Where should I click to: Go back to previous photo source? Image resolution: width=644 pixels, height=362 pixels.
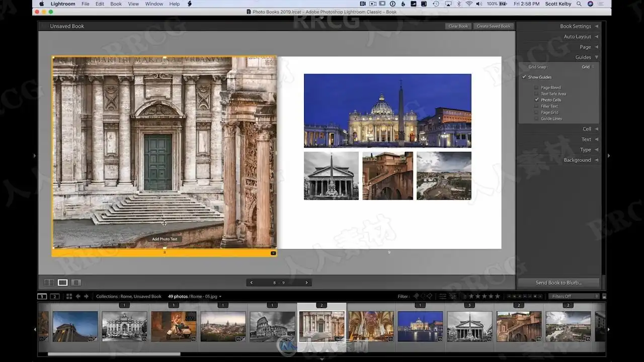78,297
